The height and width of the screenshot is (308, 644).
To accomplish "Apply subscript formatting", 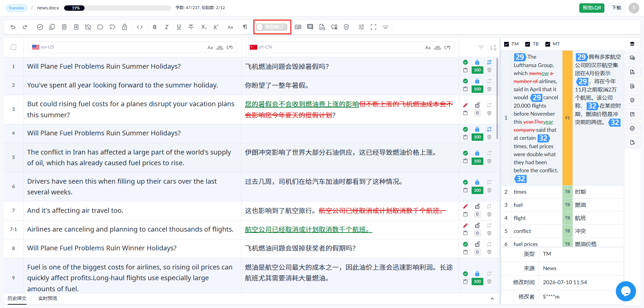I will point(204,27).
